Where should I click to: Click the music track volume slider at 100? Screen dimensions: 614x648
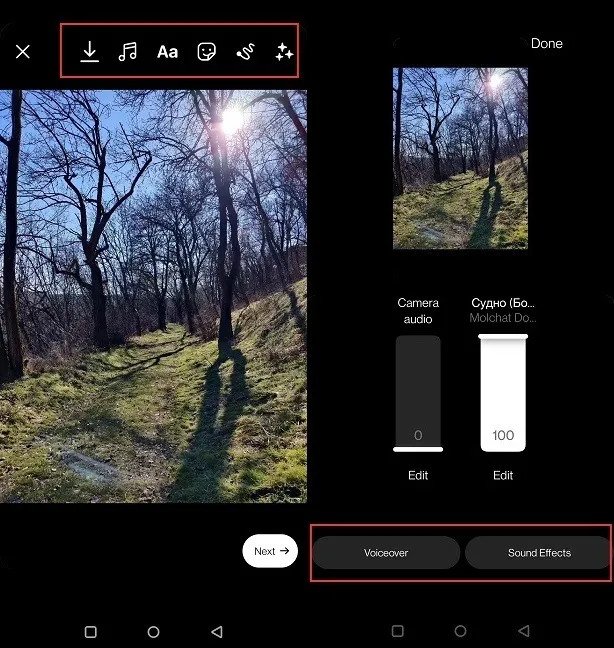(503, 393)
